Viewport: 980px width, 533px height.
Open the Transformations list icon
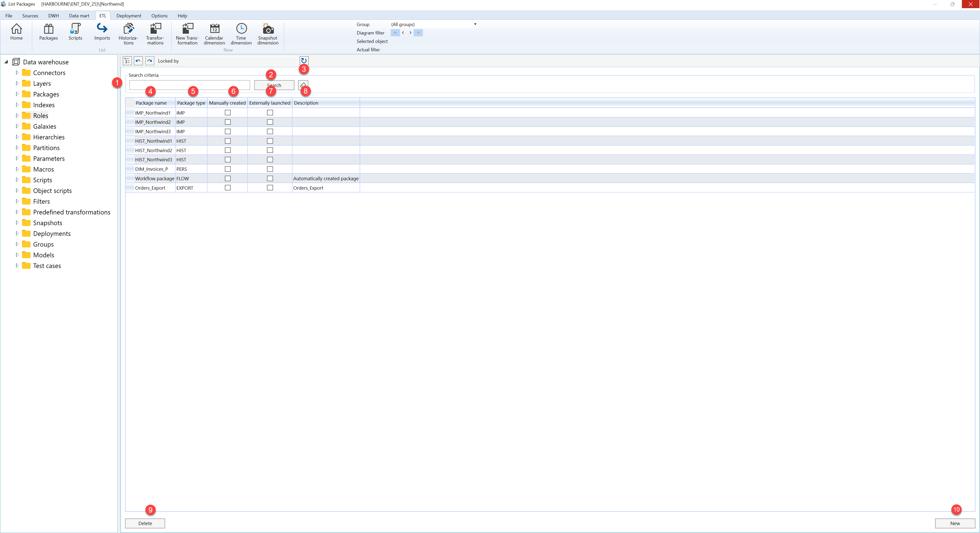coord(155,34)
